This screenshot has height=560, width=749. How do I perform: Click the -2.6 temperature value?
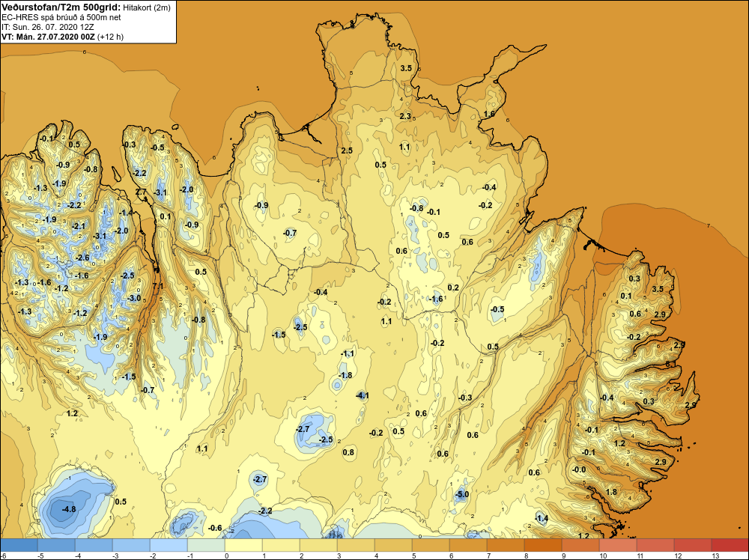pyautogui.click(x=82, y=258)
